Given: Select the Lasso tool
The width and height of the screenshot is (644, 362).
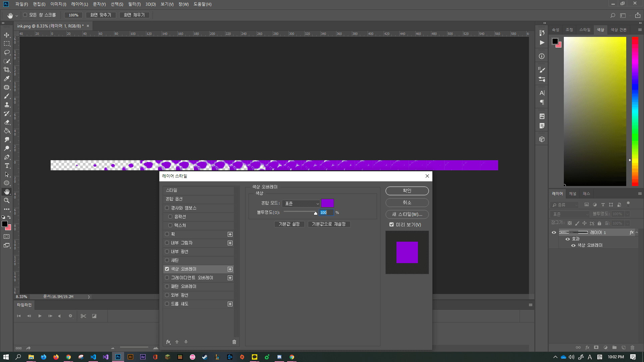Looking at the screenshot, I should click(x=7, y=52).
